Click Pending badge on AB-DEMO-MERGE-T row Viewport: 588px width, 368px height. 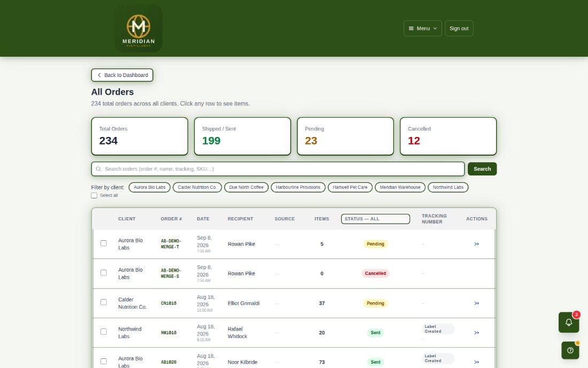pyautogui.click(x=375, y=244)
